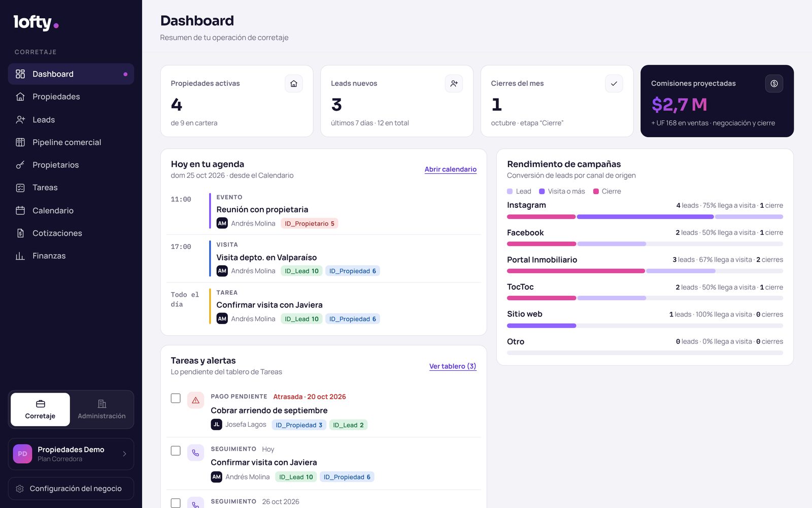Click the Propiedades house icon in sidebar
This screenshot has height=508, width=812.
coord(20,97)
